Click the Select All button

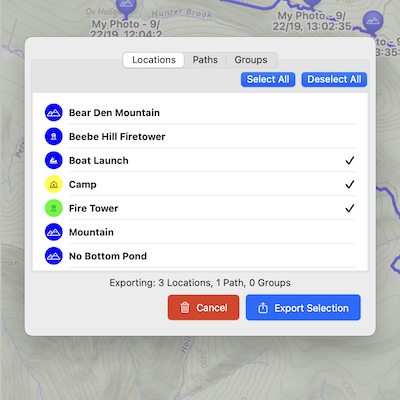click(268, 79)
